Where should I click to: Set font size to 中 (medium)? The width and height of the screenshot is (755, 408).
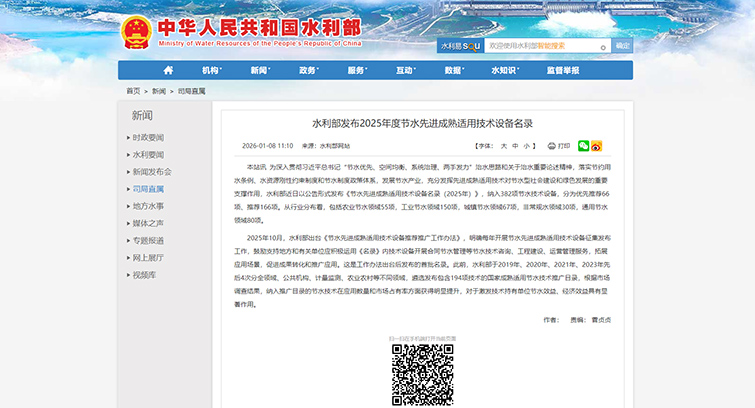tap(515, 146)
